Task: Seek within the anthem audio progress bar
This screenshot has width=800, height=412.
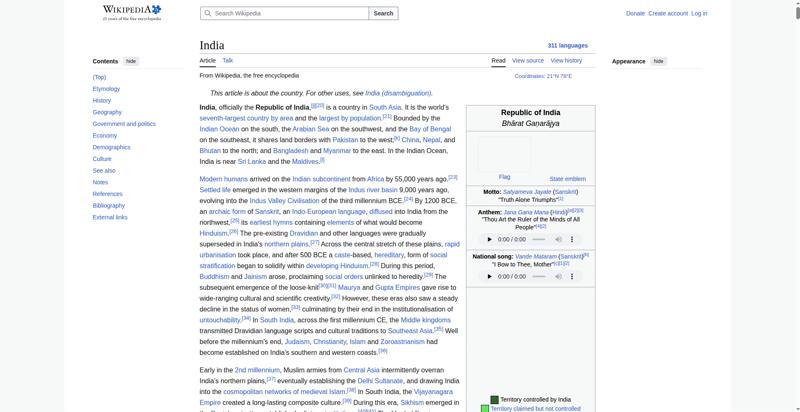Action: click(539, 239)
